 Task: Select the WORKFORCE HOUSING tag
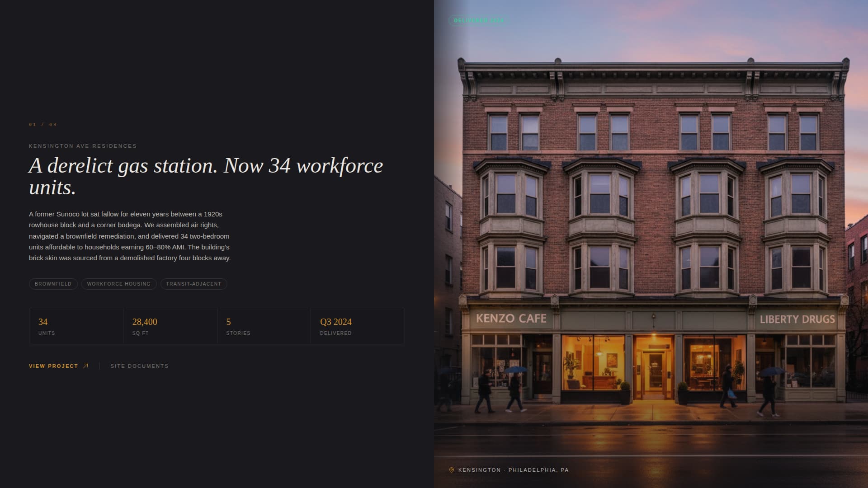point(118,284)
